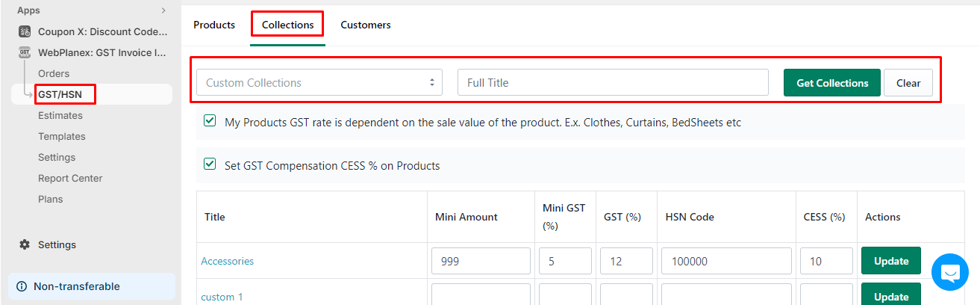980x305 pixels.
Task: Click the Get Collections button
Action: coord(832,83)
